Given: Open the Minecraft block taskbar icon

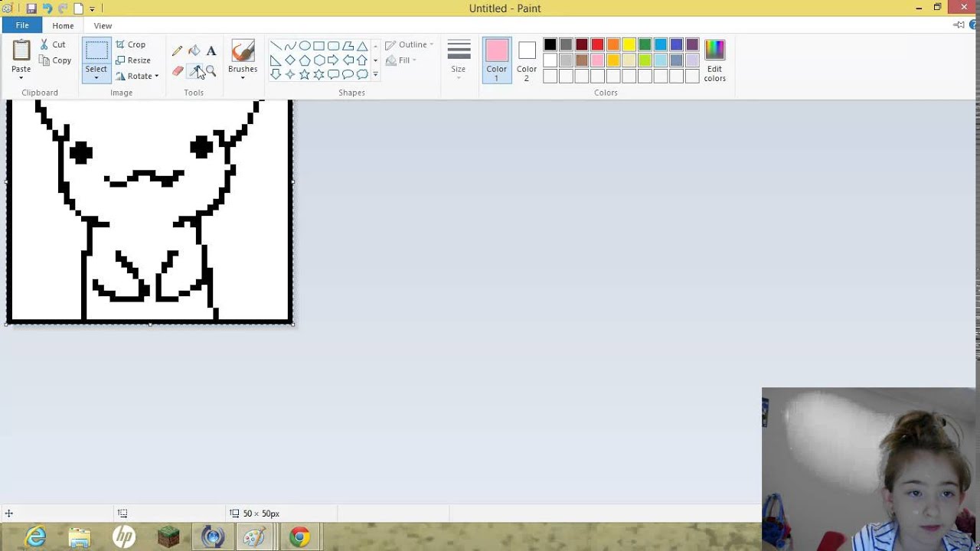Looking at the screenshot, I should (168, 537).
